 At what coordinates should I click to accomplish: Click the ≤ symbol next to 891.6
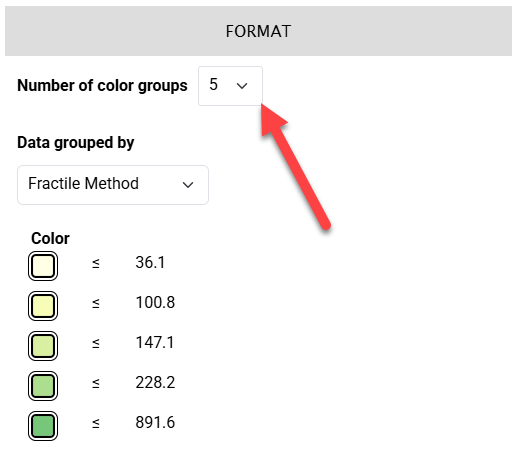point(96,423)
